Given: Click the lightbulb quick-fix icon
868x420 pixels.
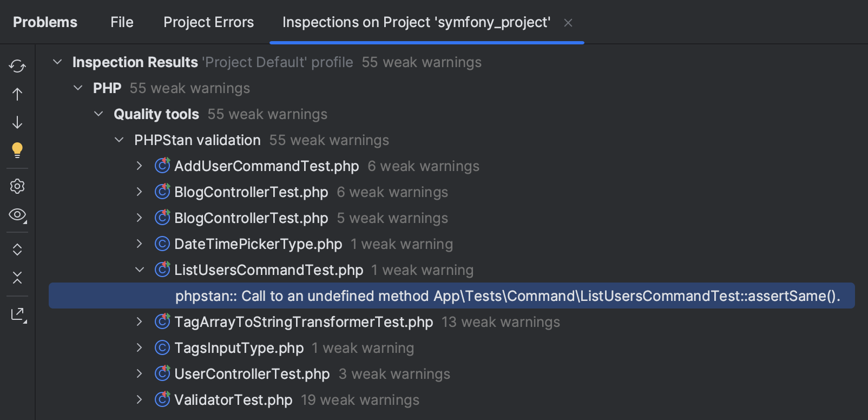Looking at the screenshot, I should [17, 150].
